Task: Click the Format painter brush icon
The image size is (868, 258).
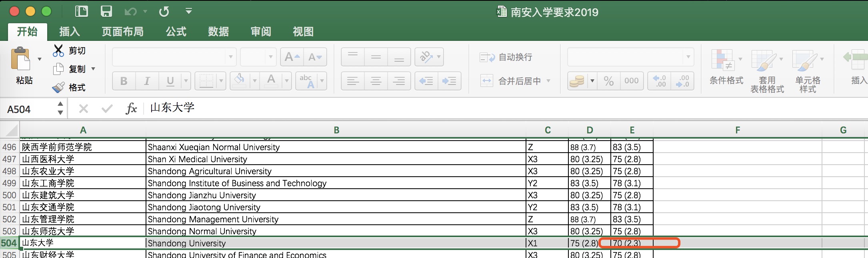Action: coord(58,87)
